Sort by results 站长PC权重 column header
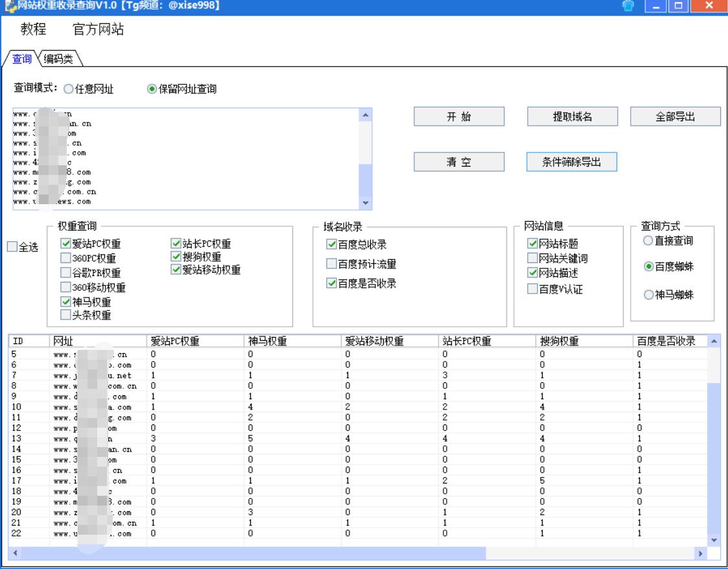728x569 pixels. (x=487, y=341)
